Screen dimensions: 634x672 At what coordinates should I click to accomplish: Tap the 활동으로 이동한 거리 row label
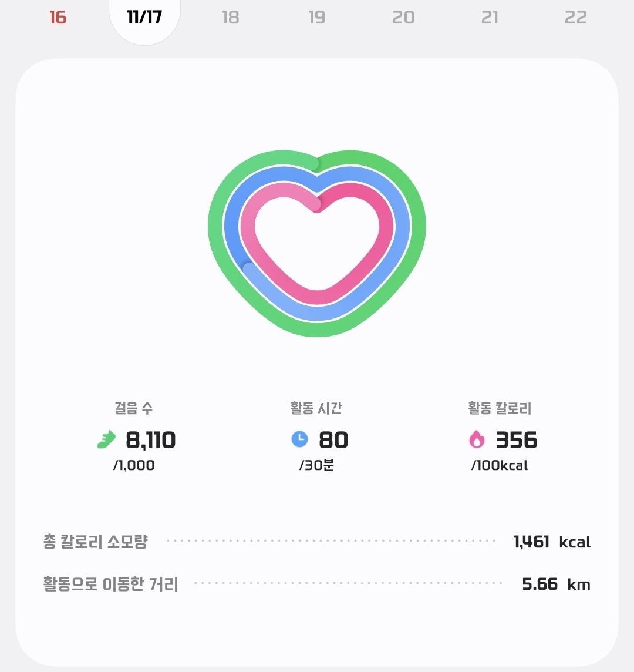pyautogui.click(x=111, y=584)
